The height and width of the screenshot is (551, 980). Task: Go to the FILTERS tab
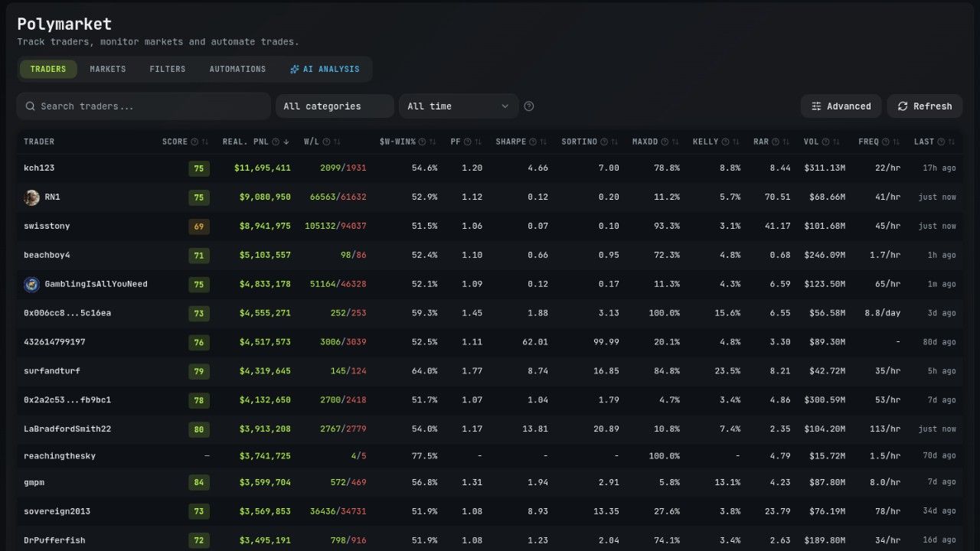168,69
